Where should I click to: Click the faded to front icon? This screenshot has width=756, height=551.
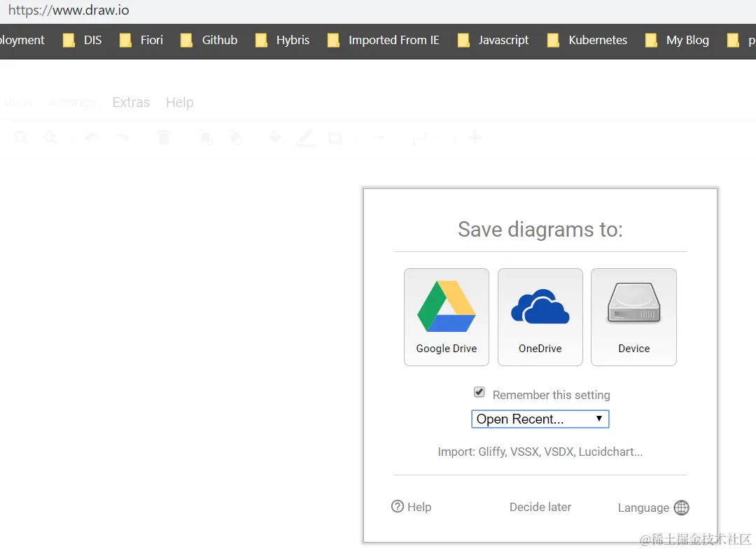click(206, 138)
